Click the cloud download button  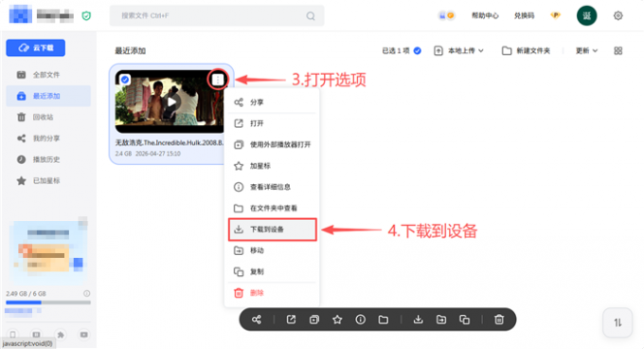35,48
